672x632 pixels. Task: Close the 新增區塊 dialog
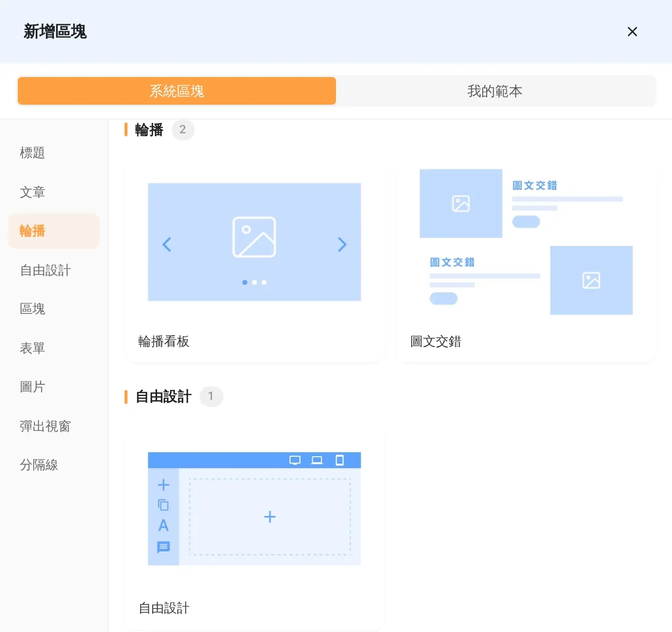[632, 32]
